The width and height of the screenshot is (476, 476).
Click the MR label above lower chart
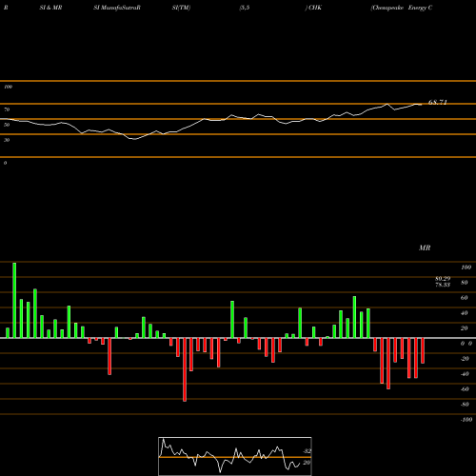(425, 248)
